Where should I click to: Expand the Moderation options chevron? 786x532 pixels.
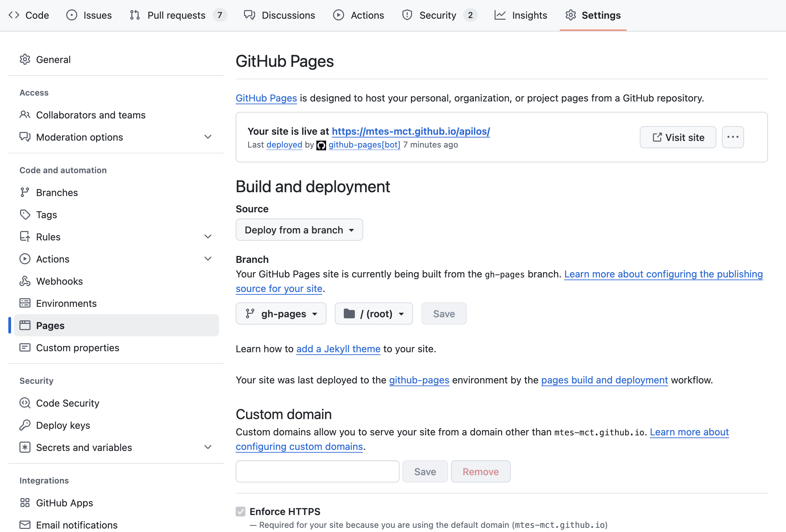(x=208, y=137)
